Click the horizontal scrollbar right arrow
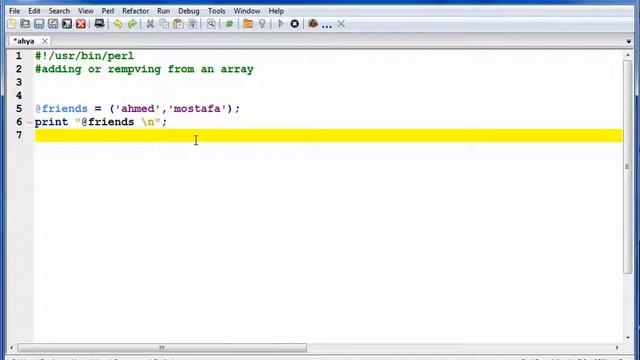The height and width of the screenshot is (360, 640). tap(617, 348)
